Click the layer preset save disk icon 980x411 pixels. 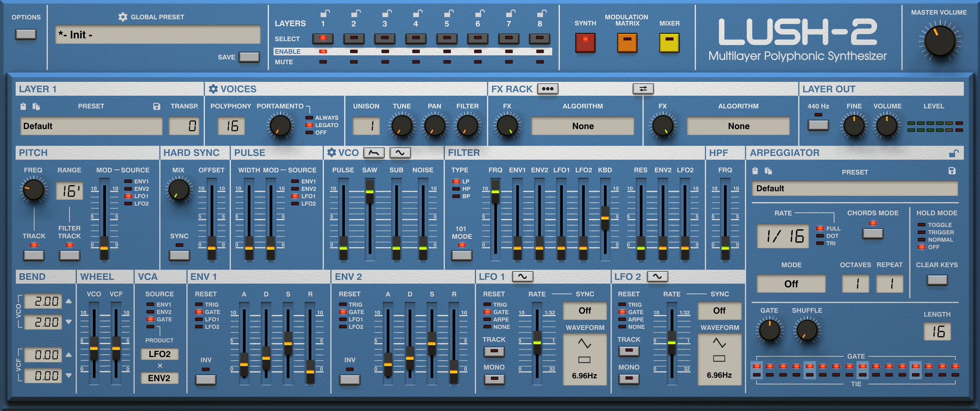[156, 107]
